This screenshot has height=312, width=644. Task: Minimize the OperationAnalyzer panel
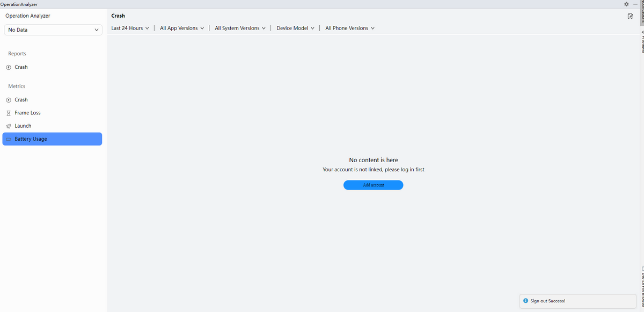click(634, 4)
